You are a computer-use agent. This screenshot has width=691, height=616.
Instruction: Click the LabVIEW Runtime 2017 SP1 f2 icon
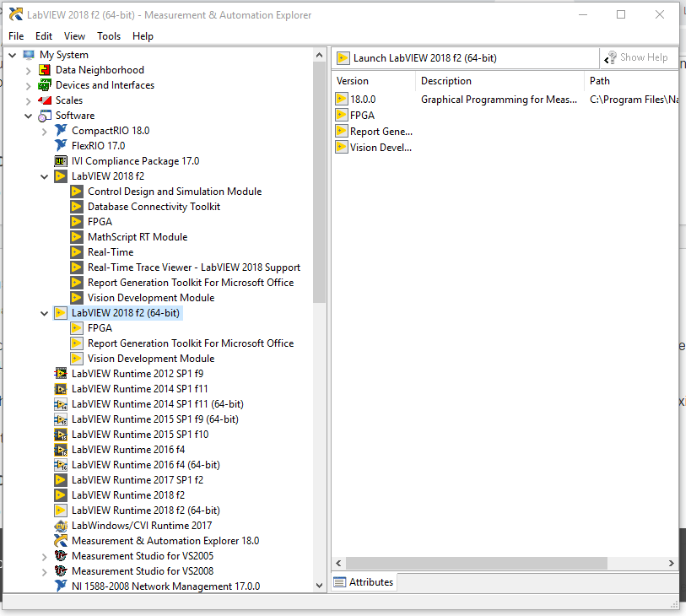(x=61, y=480)
